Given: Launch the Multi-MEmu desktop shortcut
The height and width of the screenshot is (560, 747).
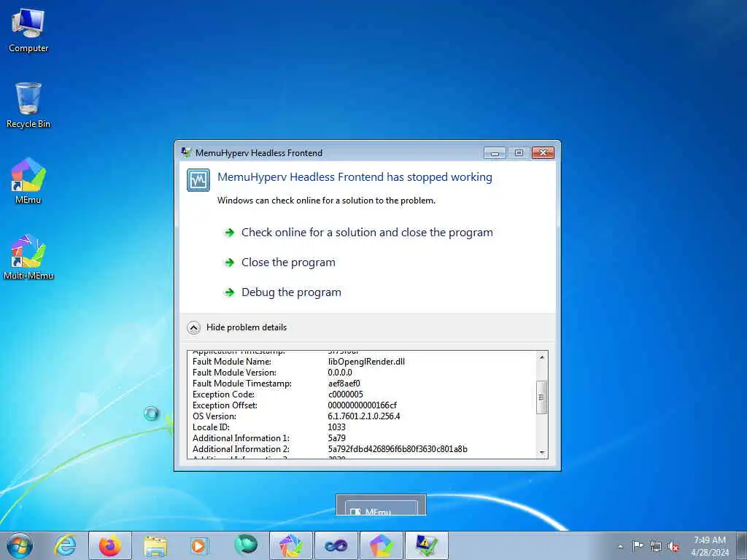Looking at the screenshot, I should pyautogui.click(x=28, y=257).
